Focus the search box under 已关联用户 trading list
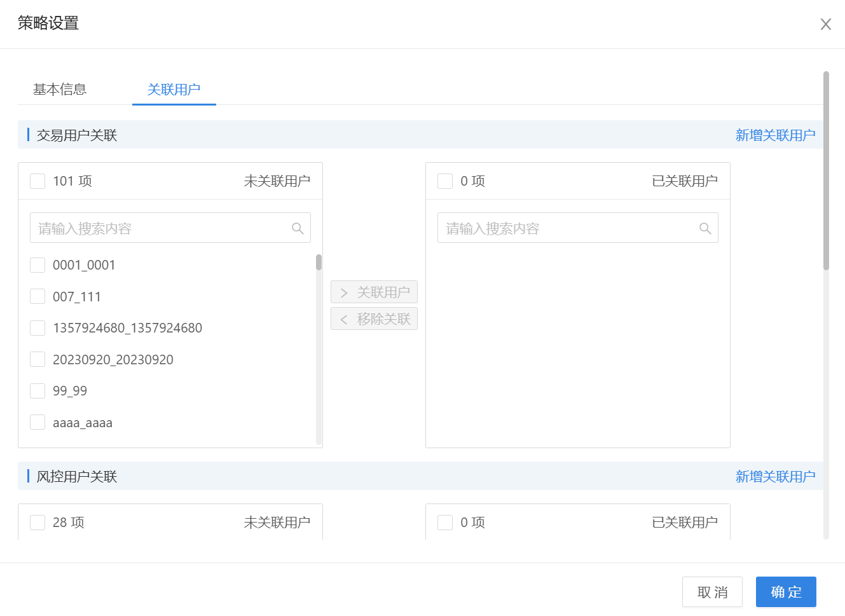This screenshot has width=845, height=616. tap(578, 228)
